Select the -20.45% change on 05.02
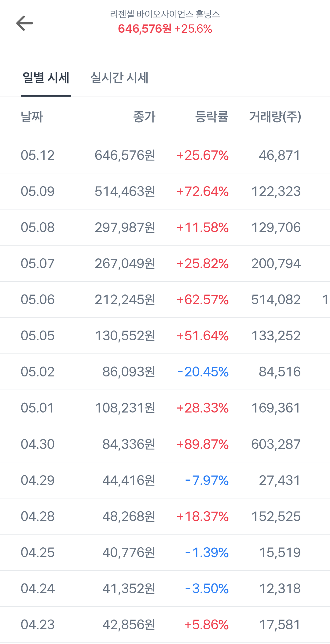Image resolution: width=330 pixels, height=644 pixels. click(203, 372)
